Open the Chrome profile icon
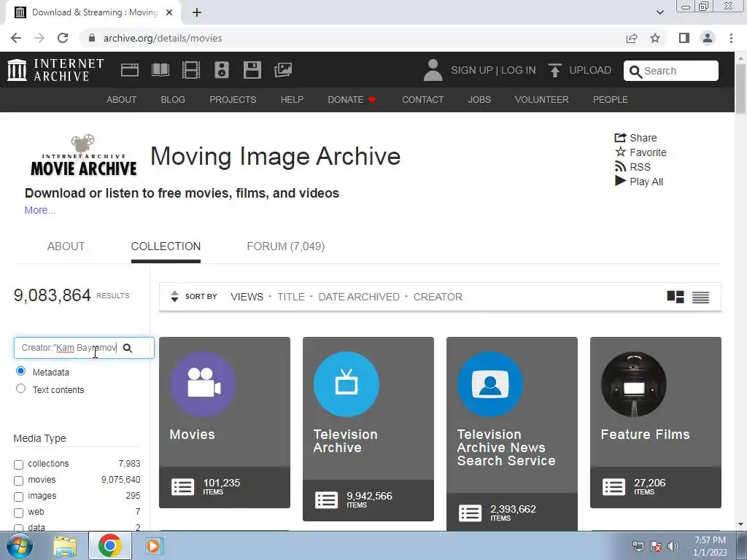 click(708, 38)
